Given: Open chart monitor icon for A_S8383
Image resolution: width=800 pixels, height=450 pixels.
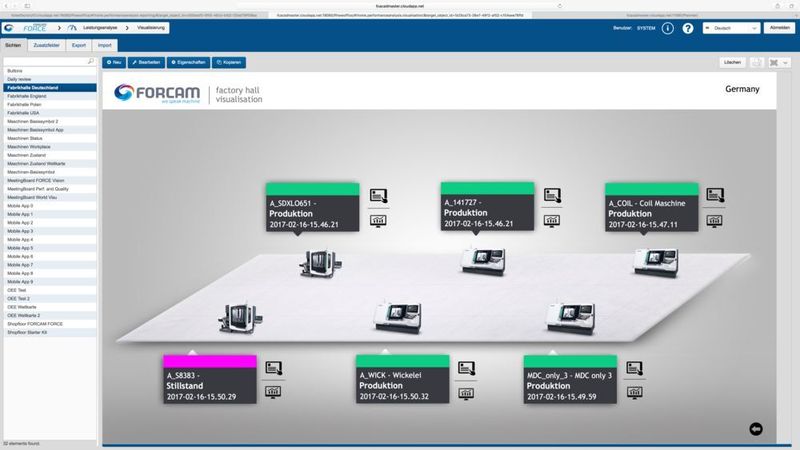Looking at the screenshot, I should tap(272, 392).
